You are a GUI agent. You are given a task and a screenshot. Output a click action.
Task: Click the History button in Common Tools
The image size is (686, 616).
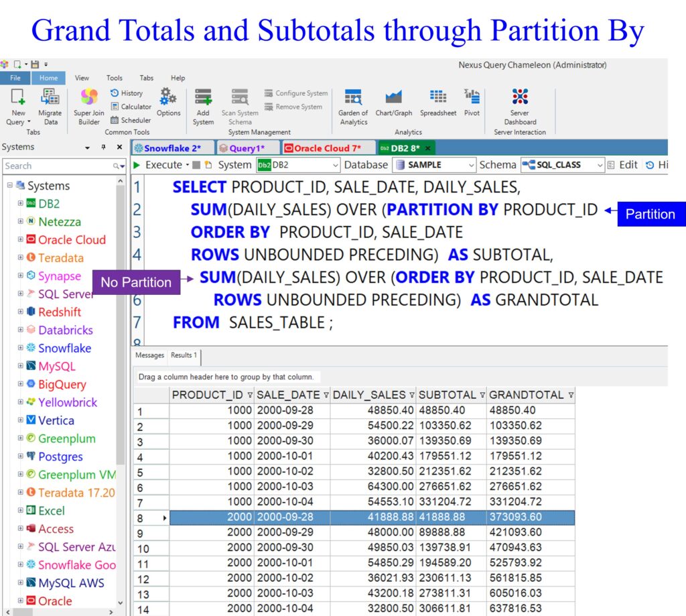pos(127,93)
